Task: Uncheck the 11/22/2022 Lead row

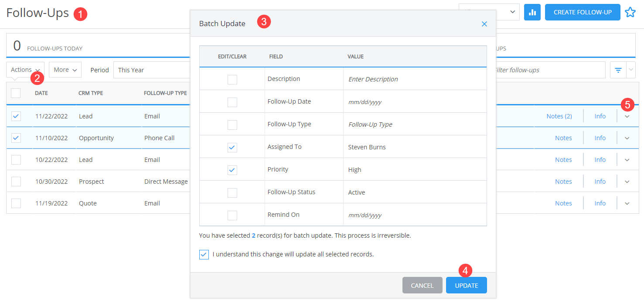Action: pos(16,116)
